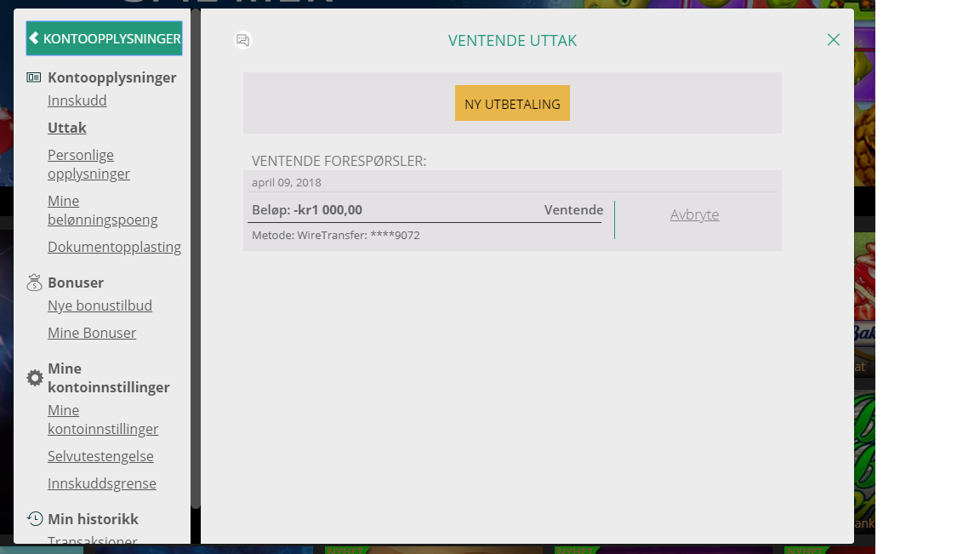This screenshot has height=554, width=980.
Task: Click the Kontoopplysninger card icon in sidebar
Action: (34, 77)
